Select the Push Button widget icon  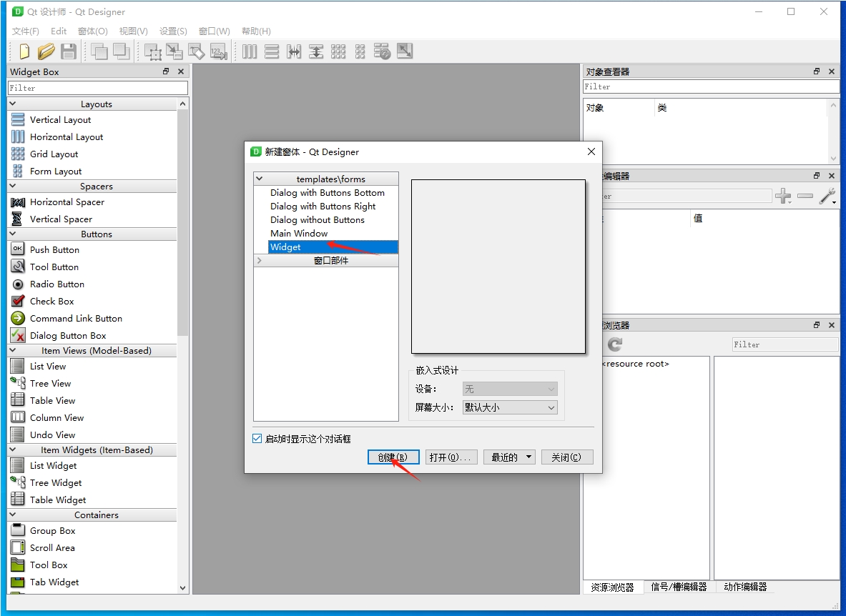[x=18, y=249]
